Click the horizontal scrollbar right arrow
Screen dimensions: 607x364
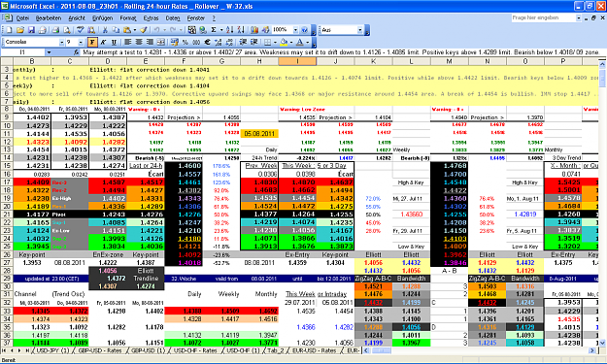591,350
